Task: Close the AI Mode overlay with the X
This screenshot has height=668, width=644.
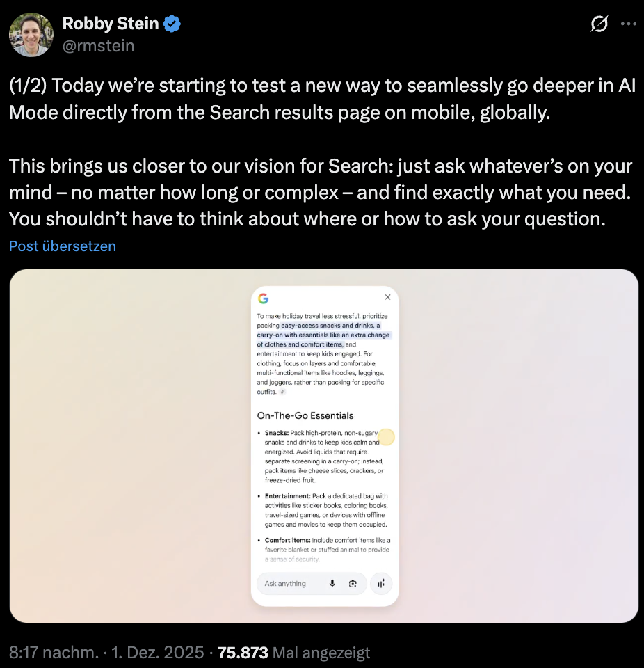Action: [387, 296]
